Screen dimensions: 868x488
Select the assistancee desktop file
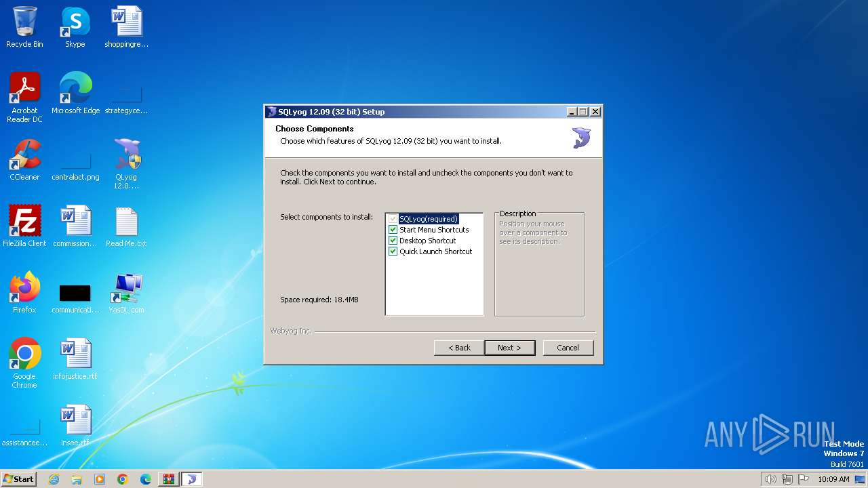tap(24, 432)
